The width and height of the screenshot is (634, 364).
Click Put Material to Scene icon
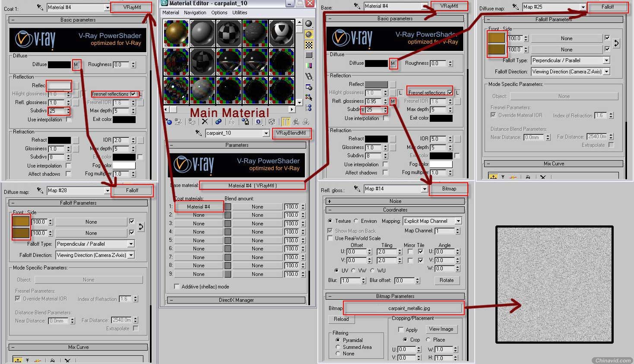178,122
